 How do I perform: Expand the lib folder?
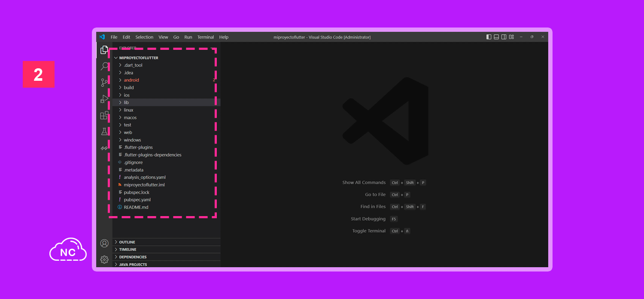pos(166,102)
